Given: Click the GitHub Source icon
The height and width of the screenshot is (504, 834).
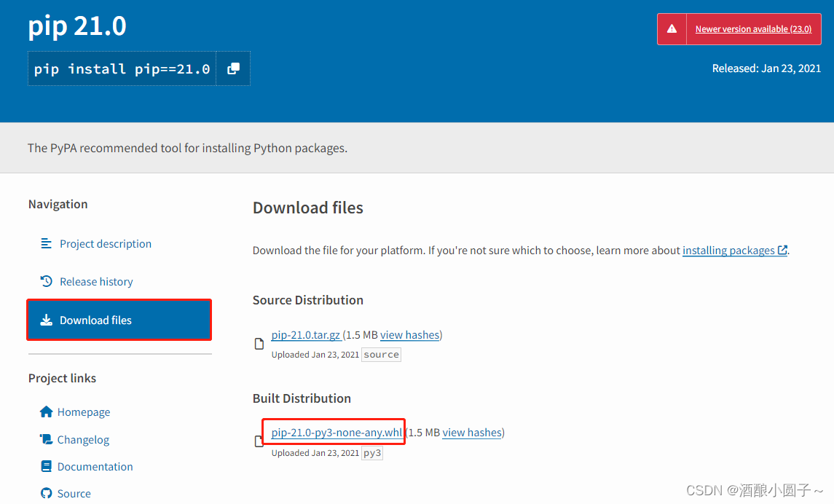Looking at the screenshot, I should pos(47,493).
